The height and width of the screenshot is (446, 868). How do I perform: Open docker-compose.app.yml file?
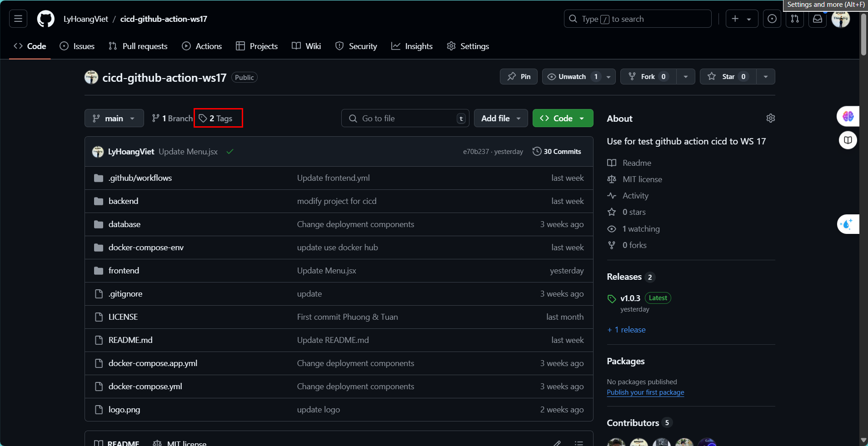click(x=153, y=363)
